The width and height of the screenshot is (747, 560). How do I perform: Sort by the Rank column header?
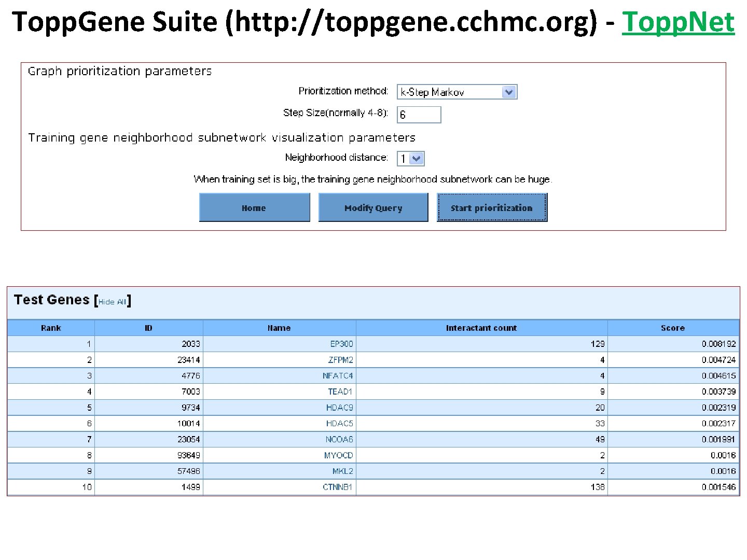click(51, 328)
